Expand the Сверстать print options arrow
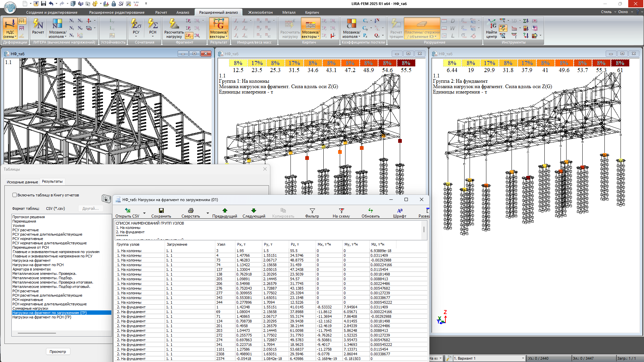644x362 pixels. click(x=208, y=213)
